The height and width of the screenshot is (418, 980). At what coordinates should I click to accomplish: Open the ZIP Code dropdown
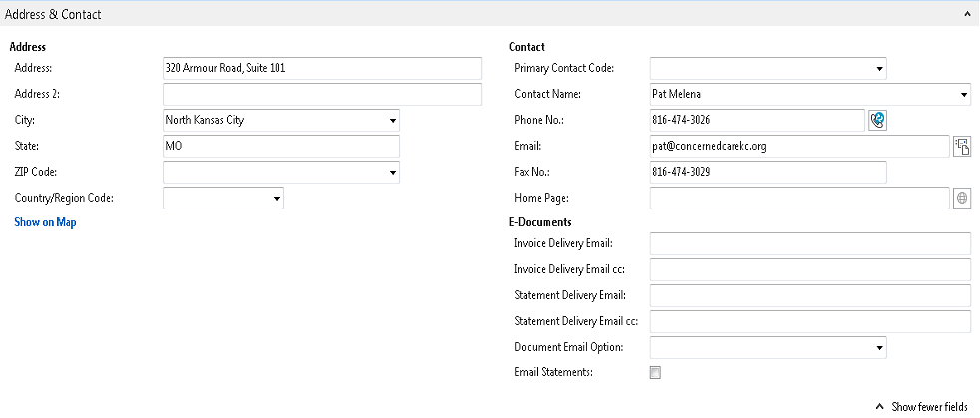pyautogui.click(x=392, y=172)
